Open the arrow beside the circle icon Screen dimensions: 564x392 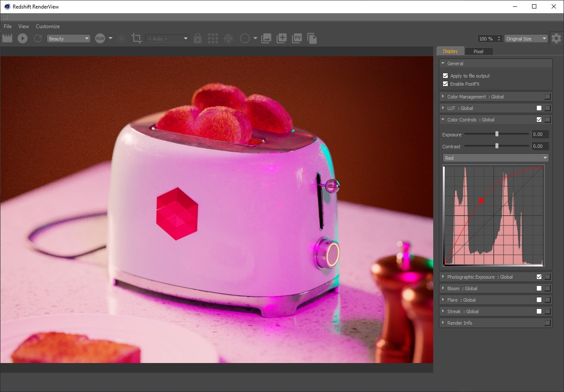[255, 38]
